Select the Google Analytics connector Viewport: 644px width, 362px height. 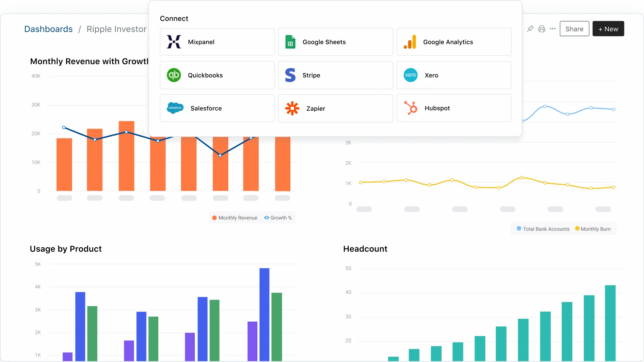click(454, 42)
